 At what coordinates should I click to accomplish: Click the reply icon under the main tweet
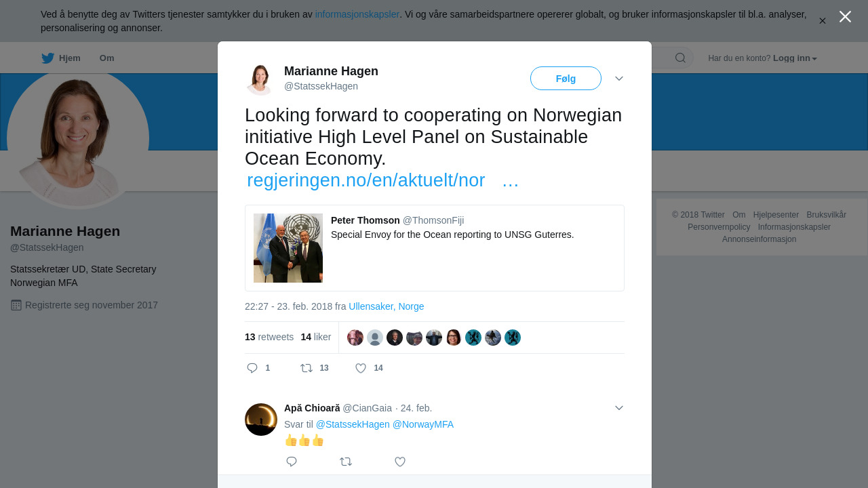point(252,368)
